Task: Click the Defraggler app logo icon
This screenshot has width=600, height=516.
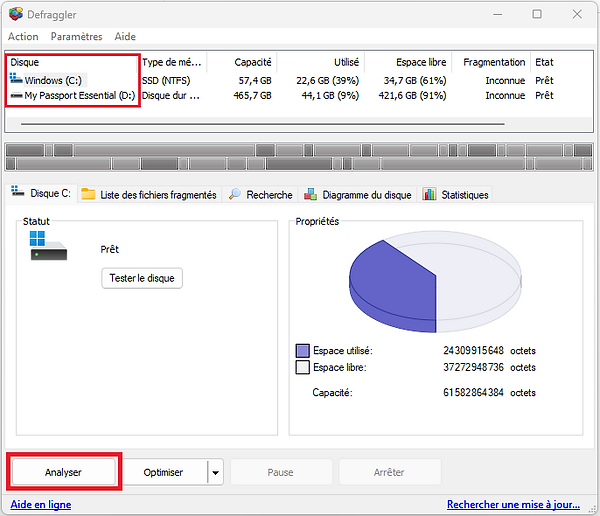Action: click(x=16, y=14)
